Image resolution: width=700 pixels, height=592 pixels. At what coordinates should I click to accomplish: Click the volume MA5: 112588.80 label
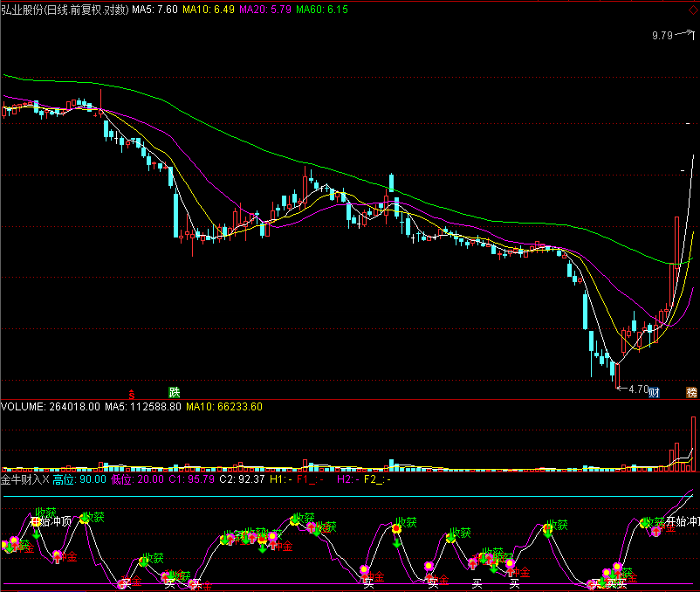click(143, 407)
